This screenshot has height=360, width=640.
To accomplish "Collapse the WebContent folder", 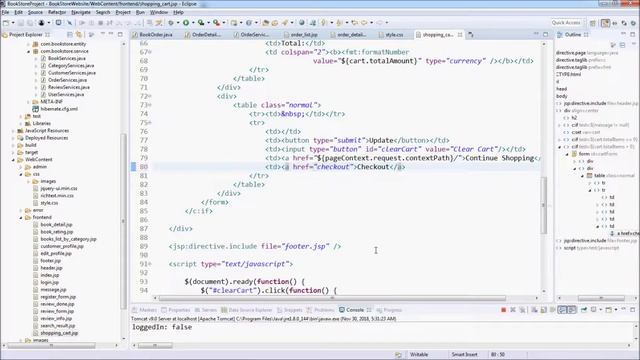I will [x=13, y=160].
